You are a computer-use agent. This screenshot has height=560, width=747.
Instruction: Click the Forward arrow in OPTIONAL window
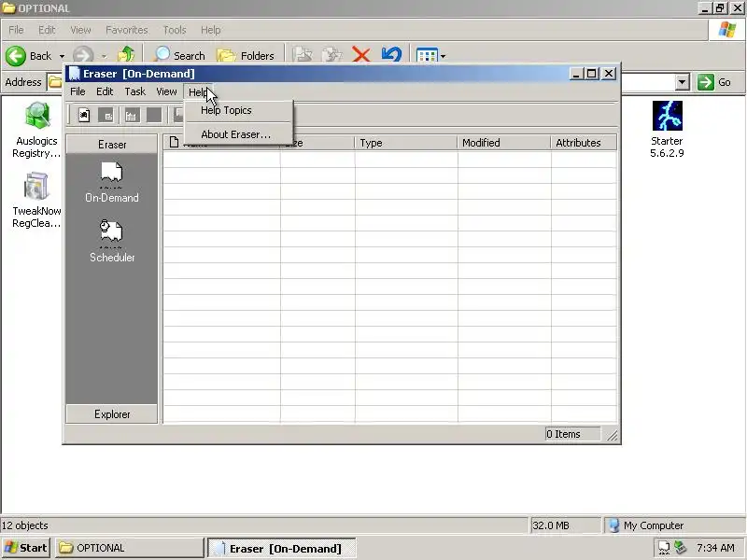83,56
